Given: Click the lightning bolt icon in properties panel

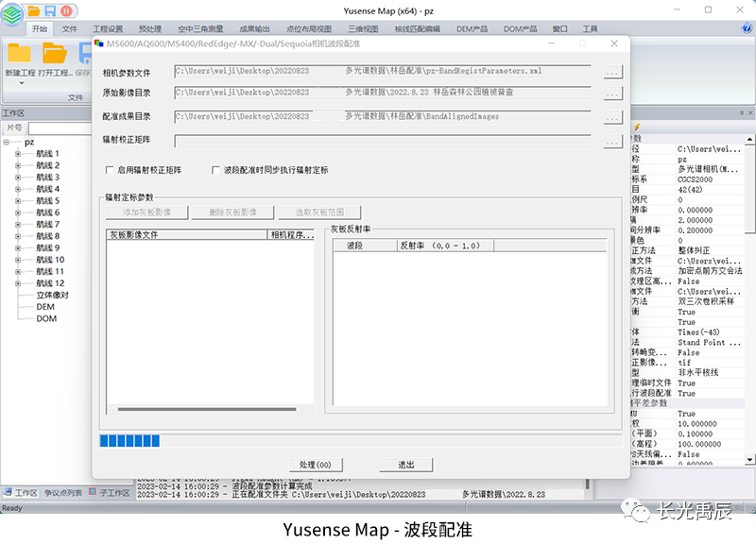Looking at the screenshot, I should tap(637, 127).
